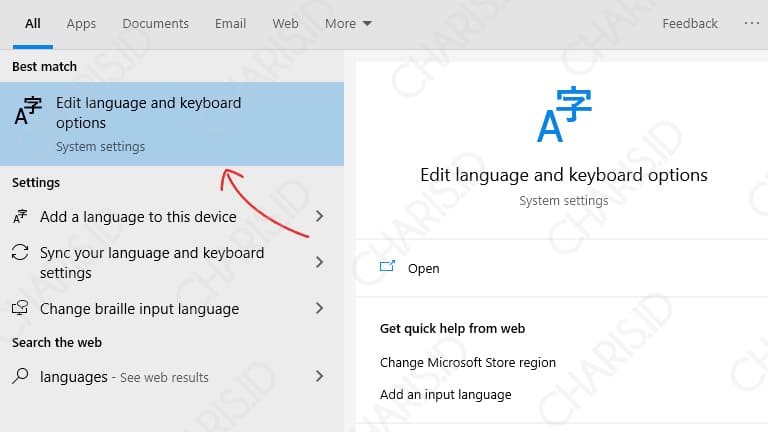The image size is (768, 432).
Task: Click Open in the preview pane
Action: click(x=424, y=268)
